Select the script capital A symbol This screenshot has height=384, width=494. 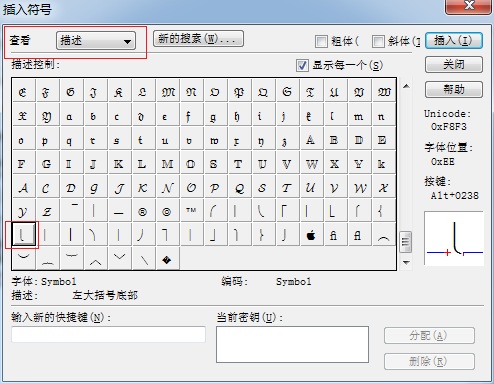tap(23, 188)
